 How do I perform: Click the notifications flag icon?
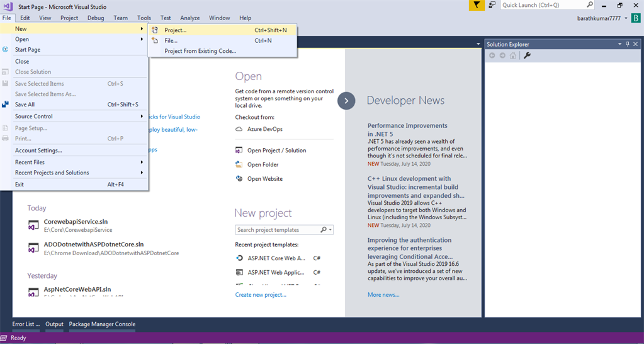[477, 5]
